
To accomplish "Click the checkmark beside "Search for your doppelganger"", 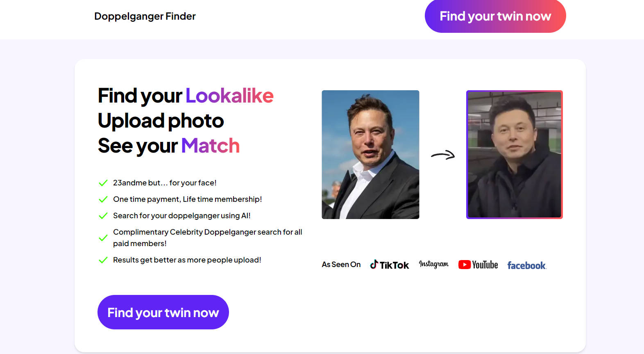I will click(x=103, y=216).
